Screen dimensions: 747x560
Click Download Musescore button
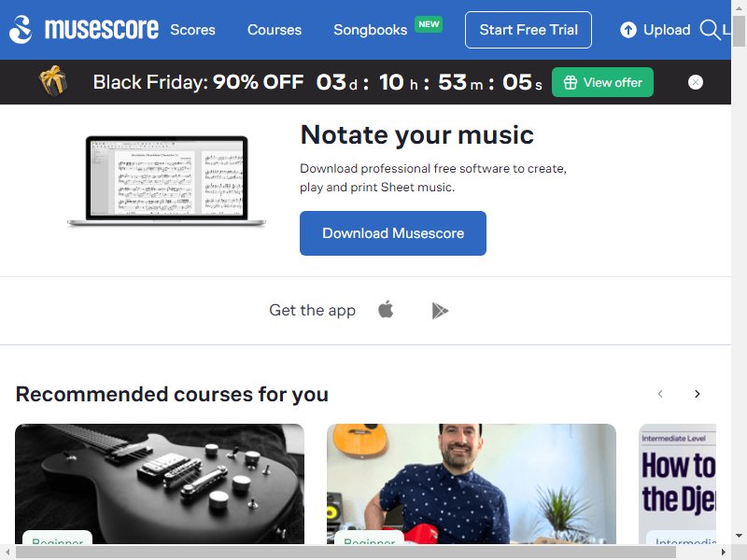(x=393, y=233)
